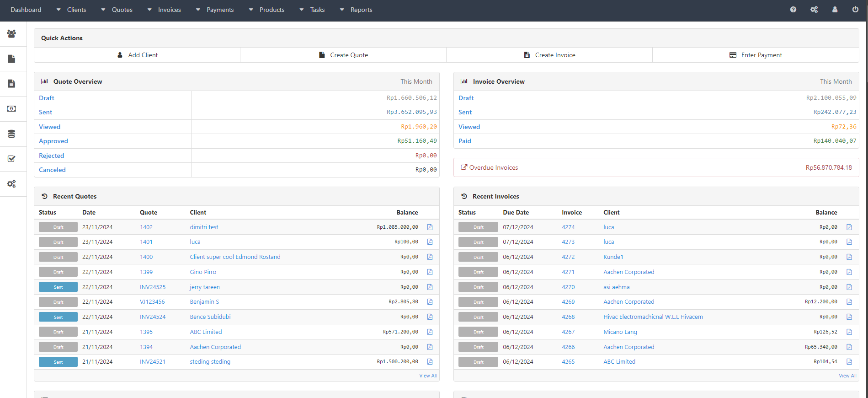The image size is (868, 398).
Task: Go to the Dashboard menu item
Action: tap(26, 10)
